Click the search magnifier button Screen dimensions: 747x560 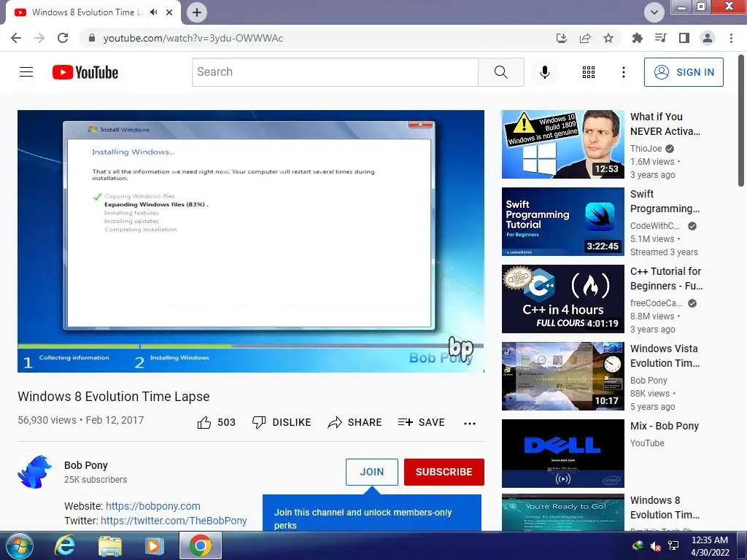coord(500,72)
